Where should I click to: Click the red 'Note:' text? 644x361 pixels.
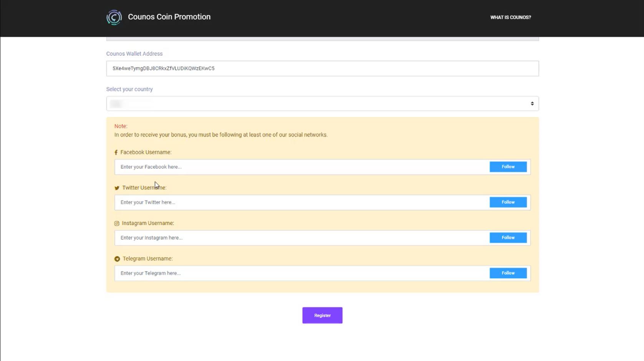coord(121,126)
